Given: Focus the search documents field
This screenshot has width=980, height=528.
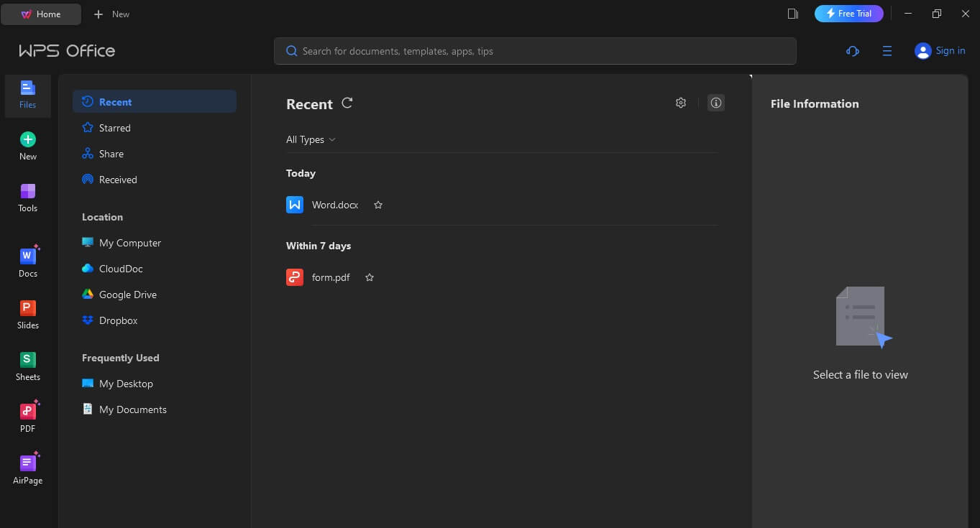Looking at the screenshot, I should click(x=535, y=51).
